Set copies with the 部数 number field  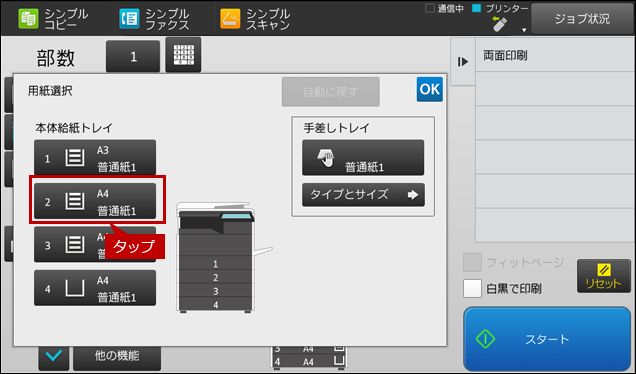click(133, 56)
